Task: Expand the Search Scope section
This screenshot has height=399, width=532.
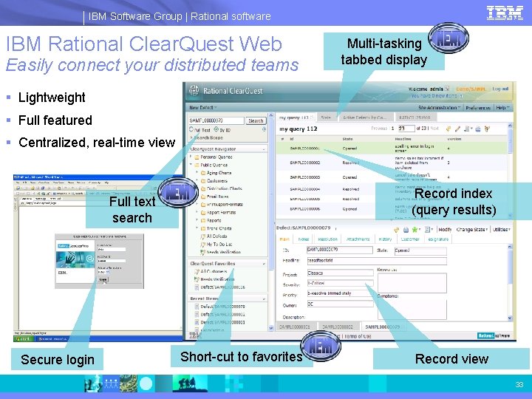Action: click(191, 137)
